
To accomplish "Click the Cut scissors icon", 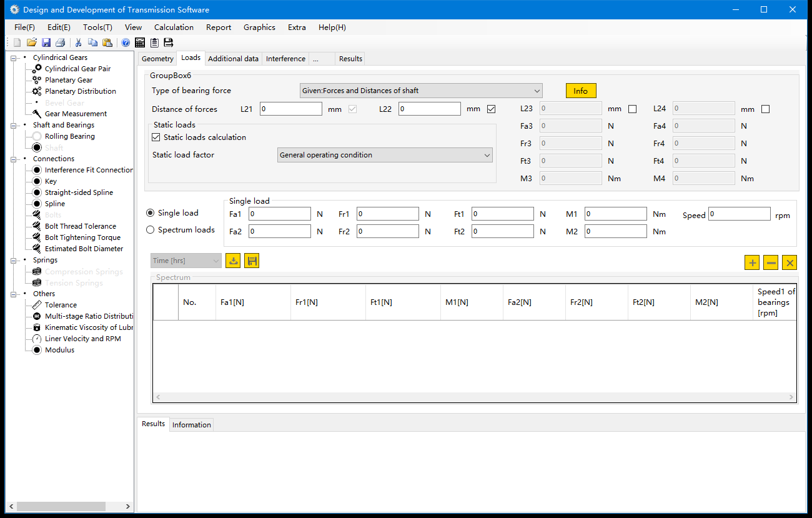I will [79, 42].
